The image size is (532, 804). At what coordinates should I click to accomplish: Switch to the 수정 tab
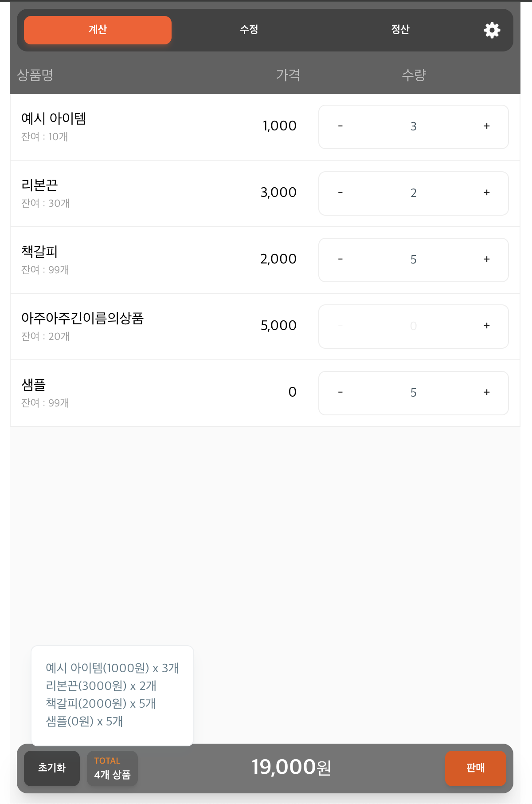click(x=249, y=30)
